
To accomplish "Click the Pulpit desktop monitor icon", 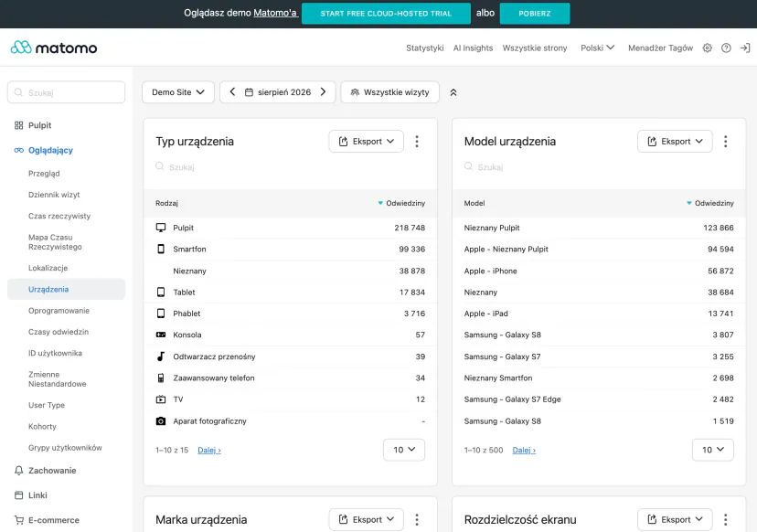I will tap(161, 228).
